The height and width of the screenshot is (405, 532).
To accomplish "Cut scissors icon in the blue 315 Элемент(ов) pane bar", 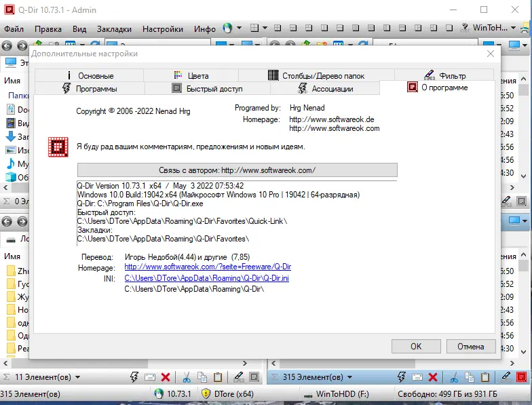I will 454,377.
